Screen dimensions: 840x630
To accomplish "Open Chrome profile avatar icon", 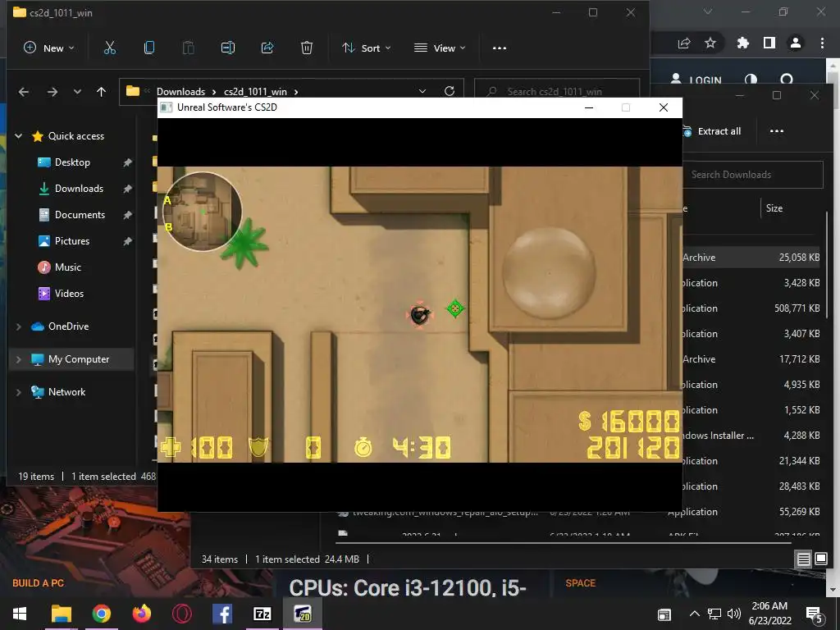I will click(x=796, y=43).
